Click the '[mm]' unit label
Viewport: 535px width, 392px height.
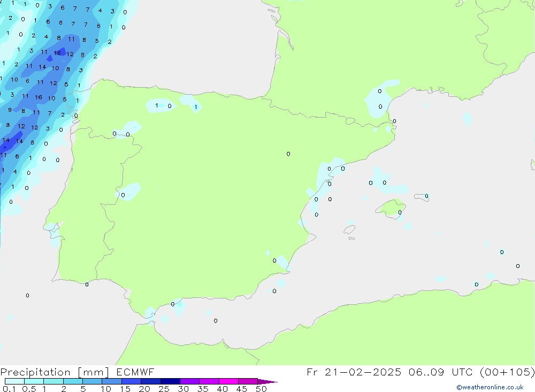pos(93,372)
